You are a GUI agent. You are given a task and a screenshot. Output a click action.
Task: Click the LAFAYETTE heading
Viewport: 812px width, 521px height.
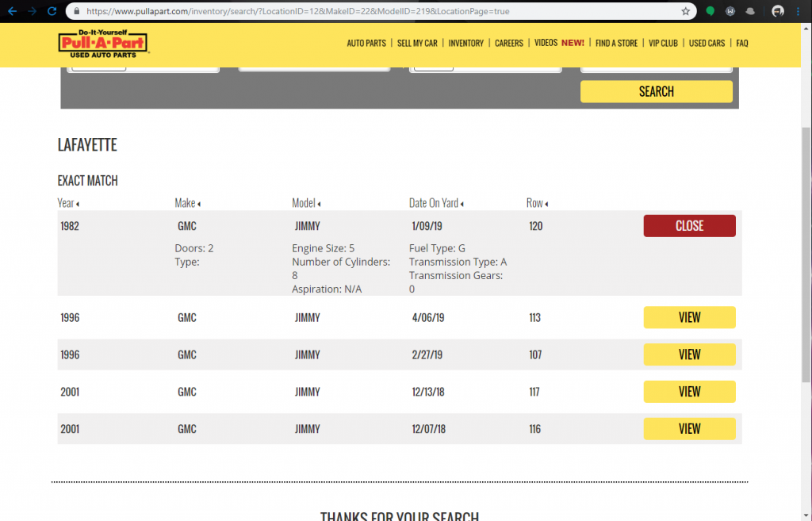(x=87, y=144)
